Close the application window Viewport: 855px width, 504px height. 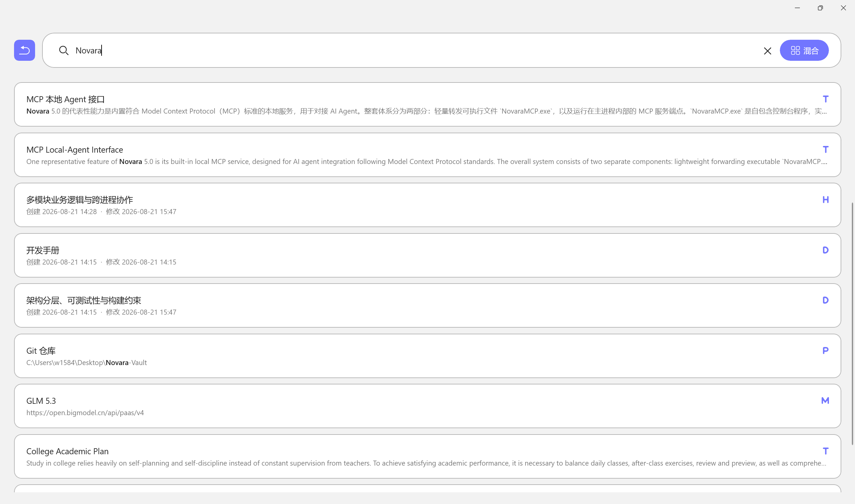pyautogui.click(x=843, y=8)
